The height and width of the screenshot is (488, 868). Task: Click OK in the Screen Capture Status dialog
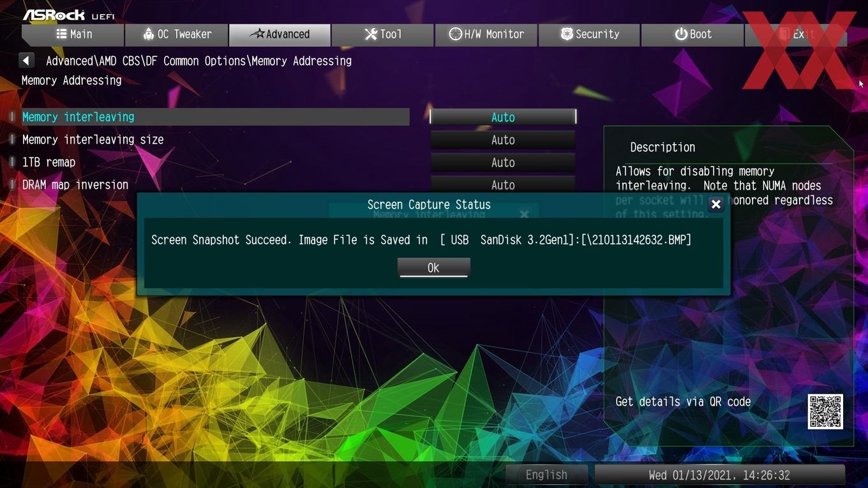pyautogui.click(x=433, y=268)
